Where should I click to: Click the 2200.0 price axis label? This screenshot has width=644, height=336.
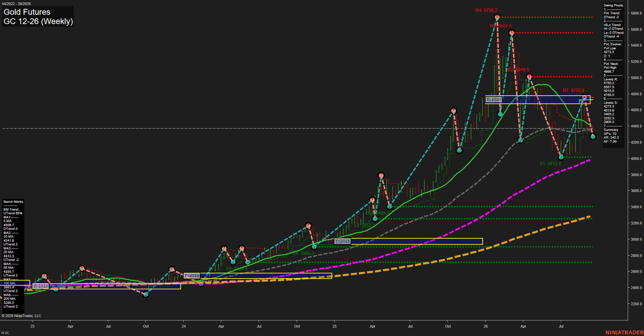coord(636,304)
